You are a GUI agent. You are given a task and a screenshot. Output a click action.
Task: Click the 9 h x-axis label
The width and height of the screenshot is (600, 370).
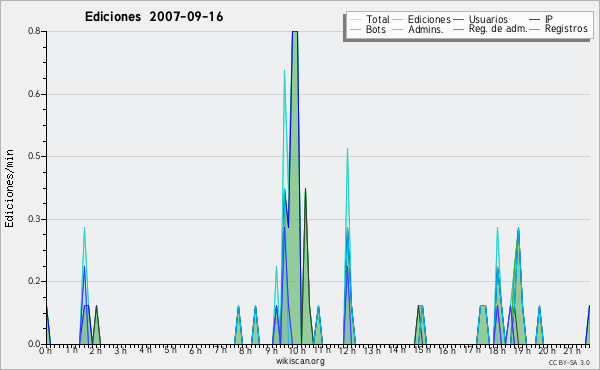(x=272, y=350)
